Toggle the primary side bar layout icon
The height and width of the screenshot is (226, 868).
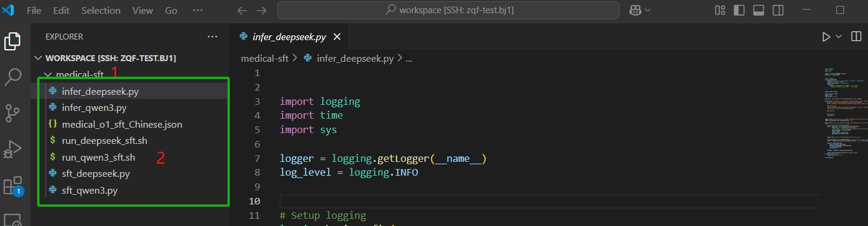click(739, 10)
